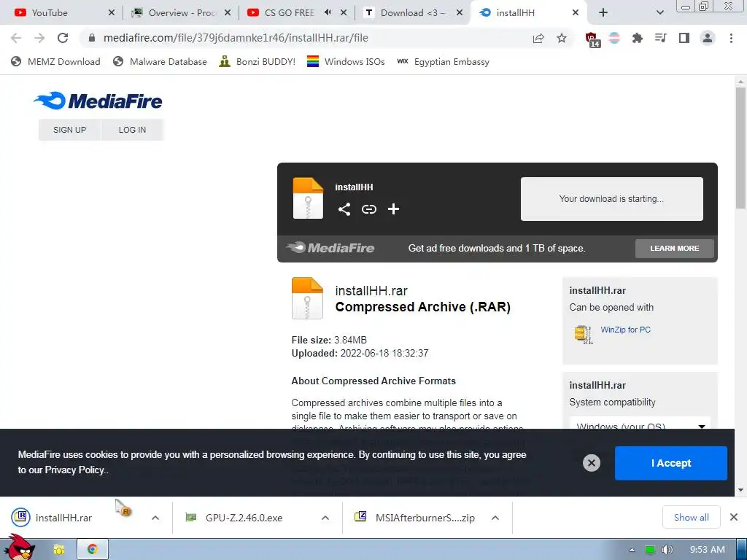The image size is (747, 560).
Task: Expand MSIAfterburner zip download options chevron
Action: pyautogui.click(x=495, y=518)
